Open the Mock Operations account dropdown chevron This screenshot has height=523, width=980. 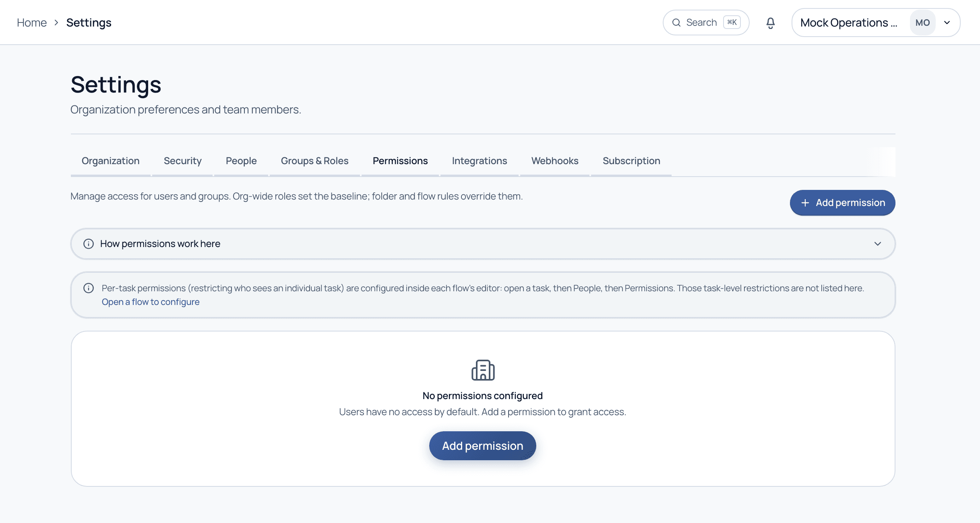(947, 23)
